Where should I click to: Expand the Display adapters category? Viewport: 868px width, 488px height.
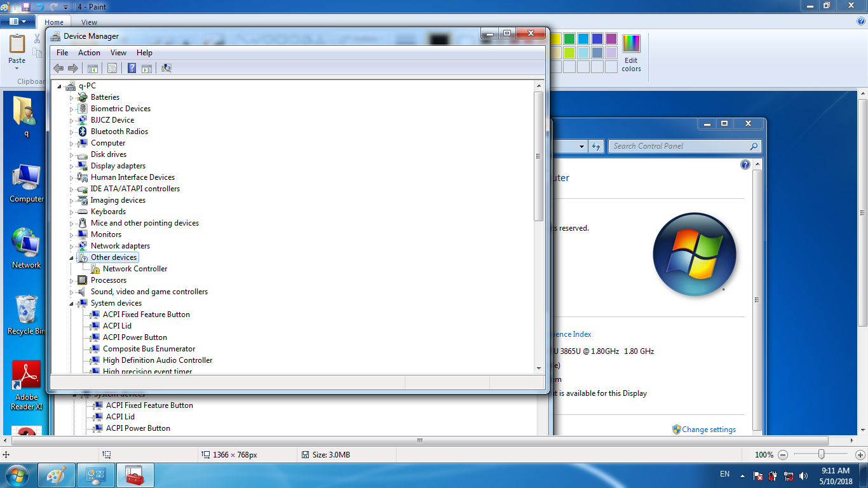(72, 166)
